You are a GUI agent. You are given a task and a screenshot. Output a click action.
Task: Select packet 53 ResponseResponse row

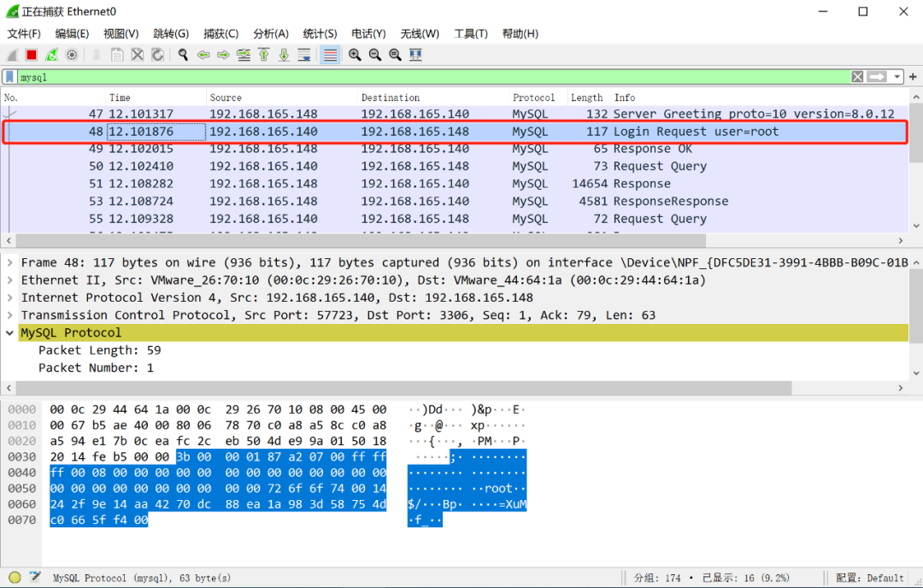click(x=455, y=202)
